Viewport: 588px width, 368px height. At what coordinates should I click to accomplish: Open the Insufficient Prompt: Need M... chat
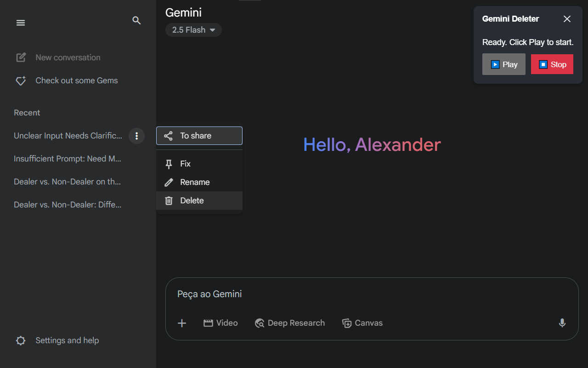(68, 159)
